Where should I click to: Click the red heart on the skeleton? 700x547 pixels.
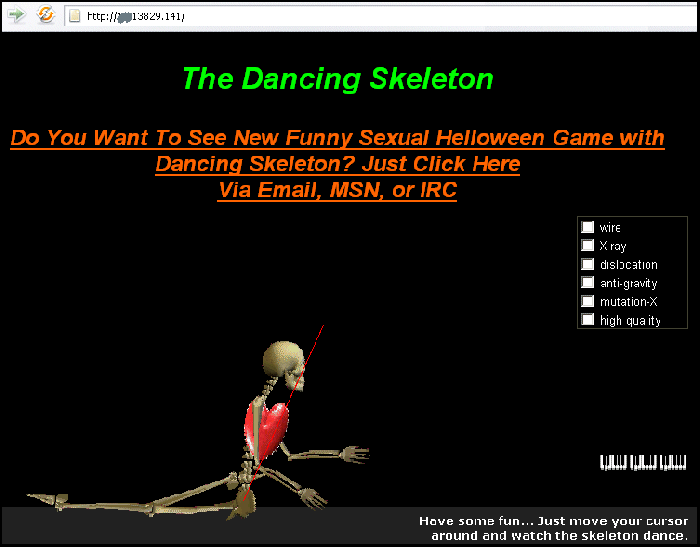(x=267, y=429)
